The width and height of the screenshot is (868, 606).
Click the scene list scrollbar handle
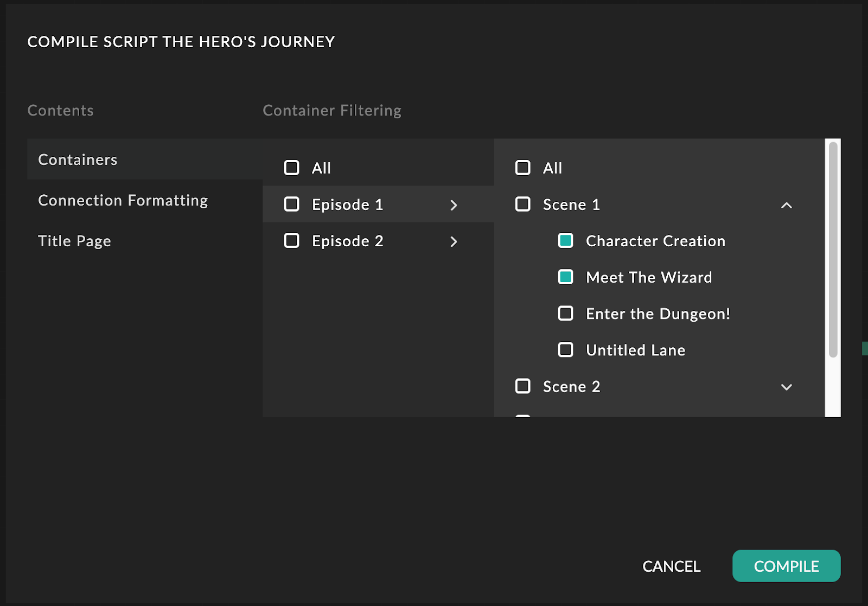click(x=833, y=250)
